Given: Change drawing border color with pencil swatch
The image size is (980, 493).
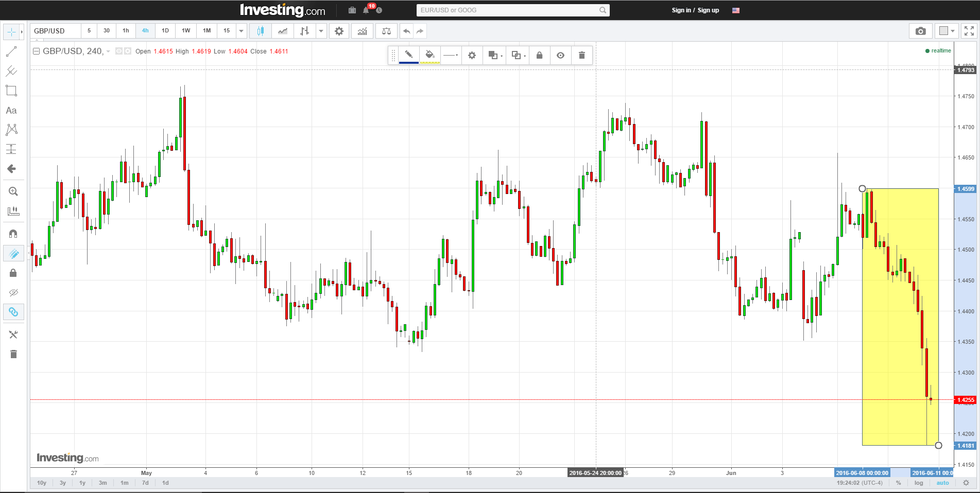Looking at the screenshot, I should point(409,55).
